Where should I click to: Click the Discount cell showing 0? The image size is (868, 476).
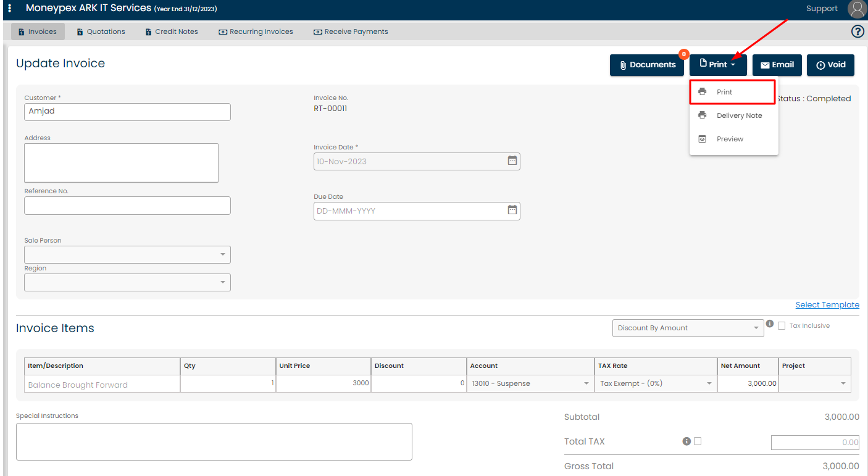coord(419,383)
